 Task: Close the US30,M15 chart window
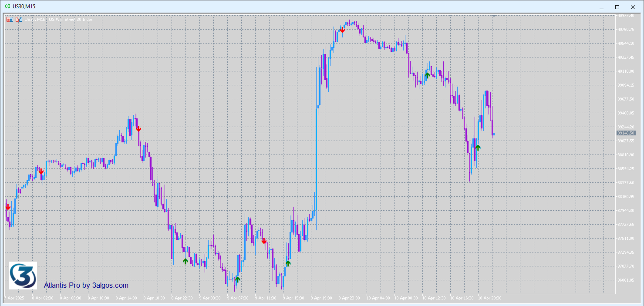coord(633,7)
